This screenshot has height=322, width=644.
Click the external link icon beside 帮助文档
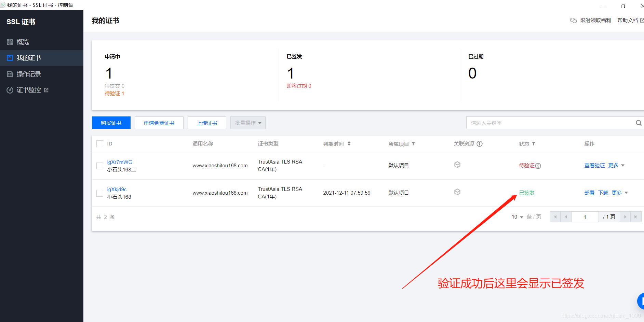(642, 20)
